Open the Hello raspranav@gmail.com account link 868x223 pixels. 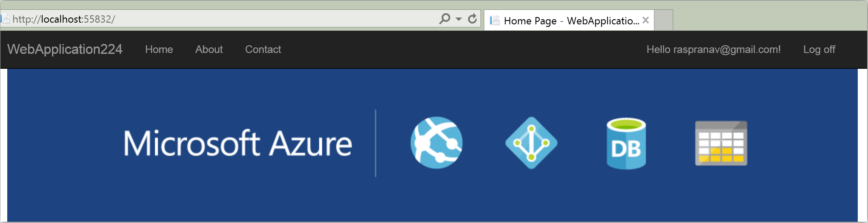coord(714,50)
